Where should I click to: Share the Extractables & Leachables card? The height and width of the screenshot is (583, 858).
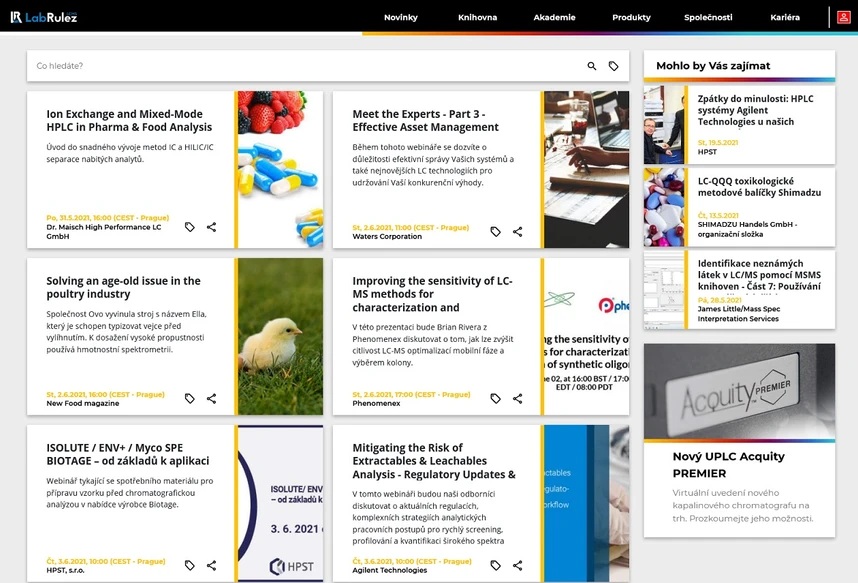pyautogui.click(x=517, y=565)
